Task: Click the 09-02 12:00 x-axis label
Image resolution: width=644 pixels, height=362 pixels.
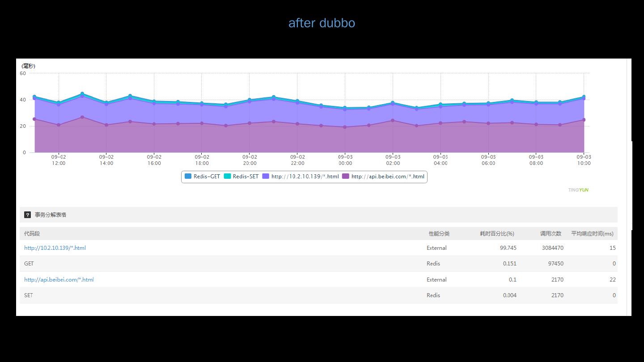Action: point(59,160)
